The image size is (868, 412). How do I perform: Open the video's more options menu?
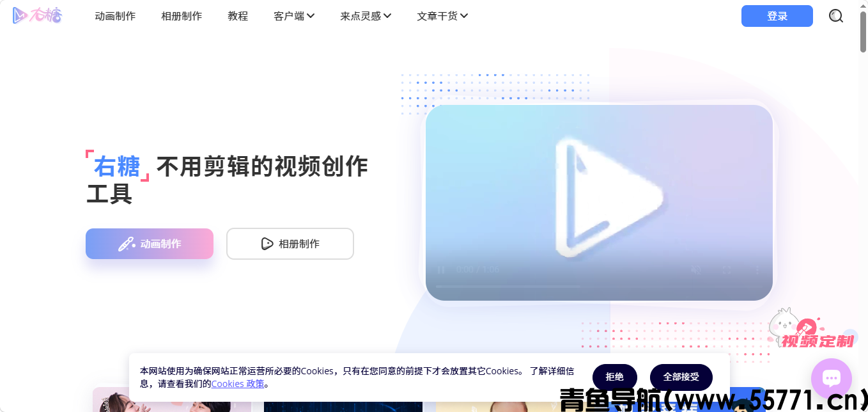click(757, 270)
